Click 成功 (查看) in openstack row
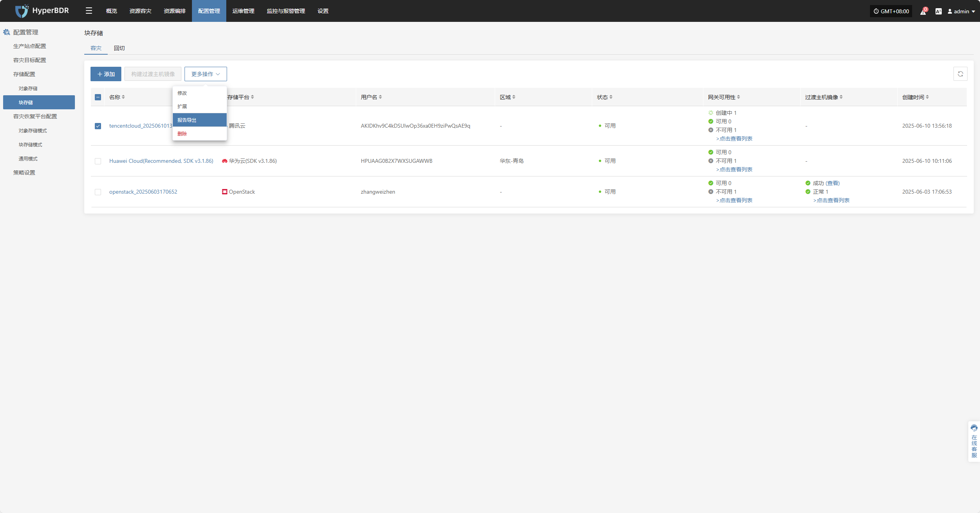Viewport: 980px width, 513px height. (826, 183)
